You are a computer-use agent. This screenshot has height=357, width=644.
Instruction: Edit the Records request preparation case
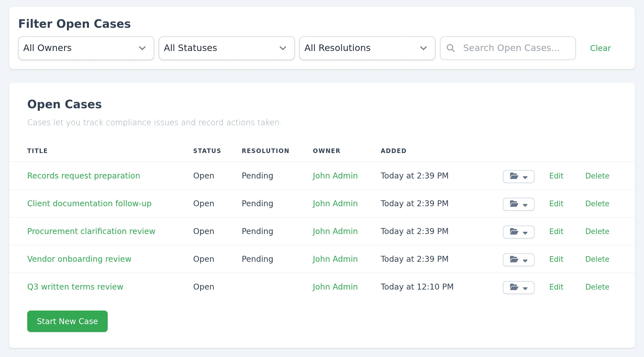pos(556,176)
